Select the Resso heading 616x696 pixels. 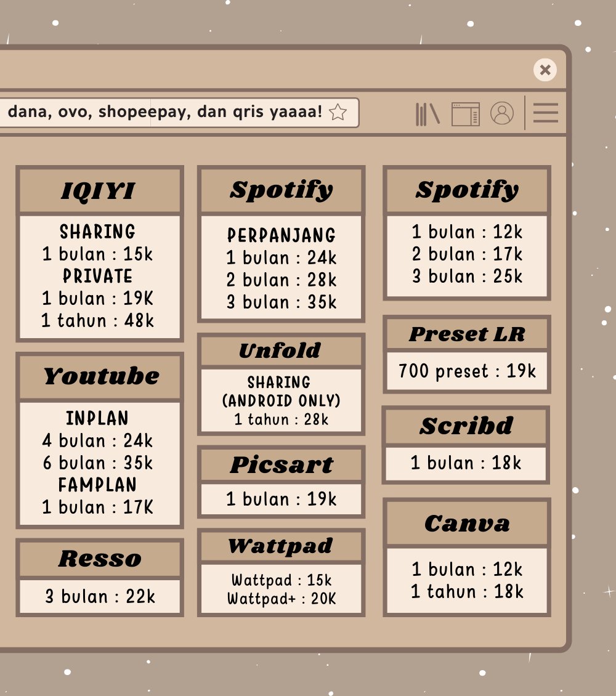(x=100, y=559)
